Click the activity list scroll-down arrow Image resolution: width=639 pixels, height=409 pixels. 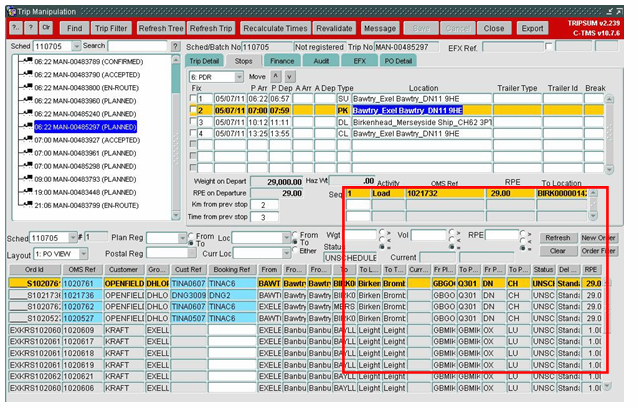(593, 216)
